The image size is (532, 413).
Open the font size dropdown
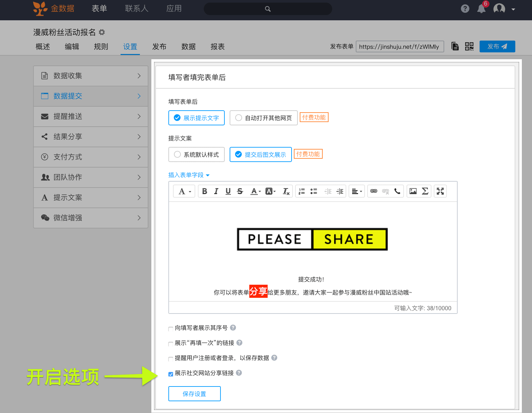[184, 191]
